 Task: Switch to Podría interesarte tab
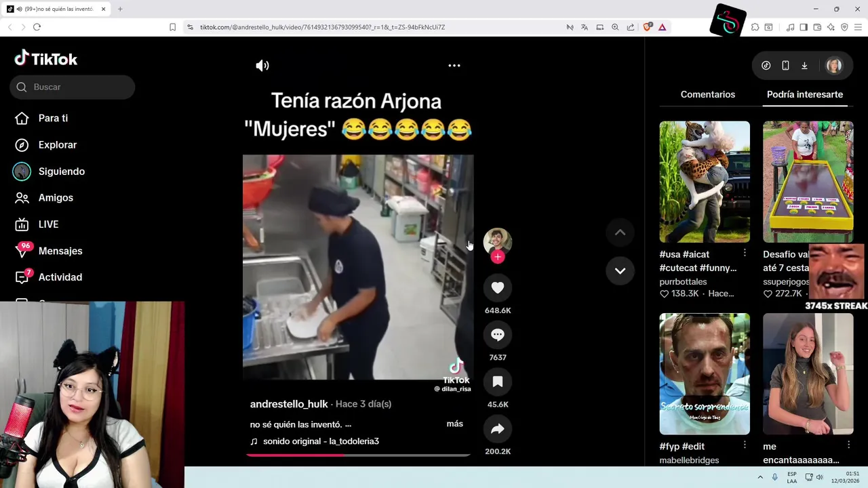click(x=805, y=94)
